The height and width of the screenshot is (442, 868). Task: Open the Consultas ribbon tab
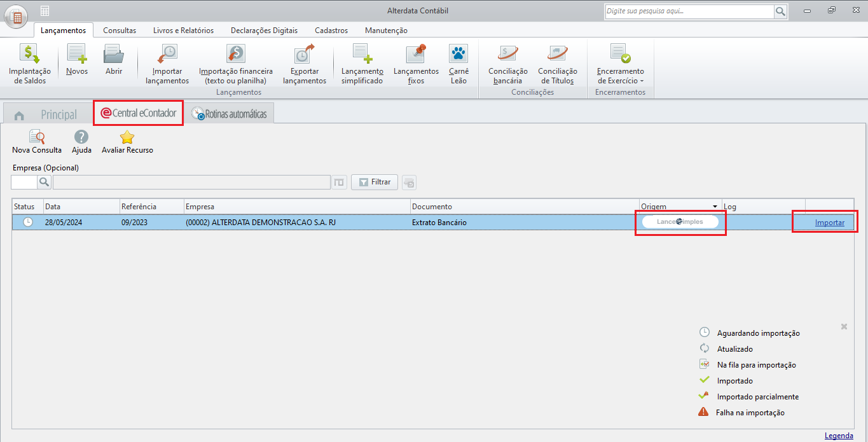coord(120,30)
